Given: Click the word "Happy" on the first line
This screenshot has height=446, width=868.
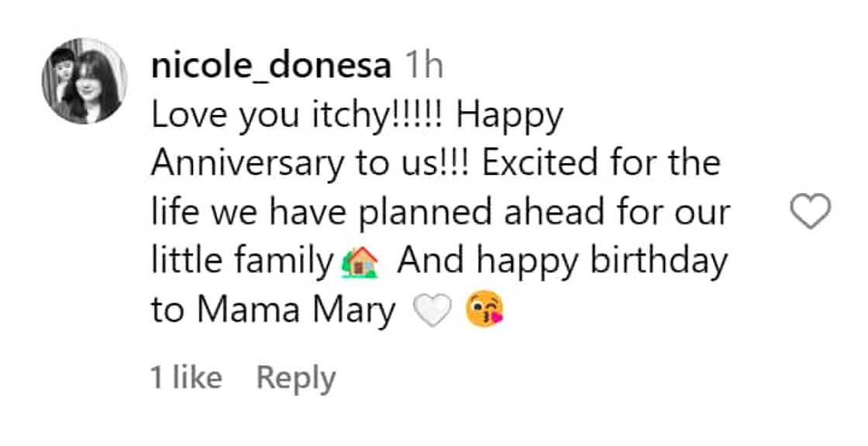Looking at the screenshot, I should pyautogui.click(x=509, y=116).
